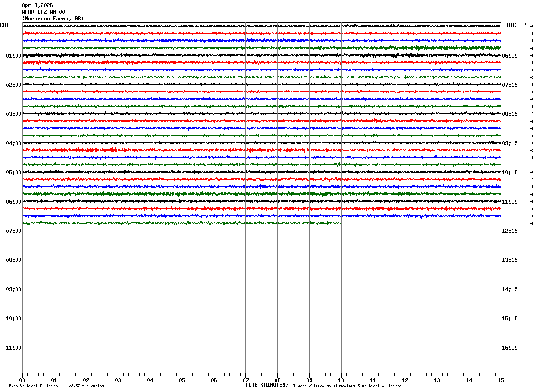Click minute tick label '13' on the time axis
Image resolution: width=536 pixels, height=392 pixels.
(x=437, y=380)
